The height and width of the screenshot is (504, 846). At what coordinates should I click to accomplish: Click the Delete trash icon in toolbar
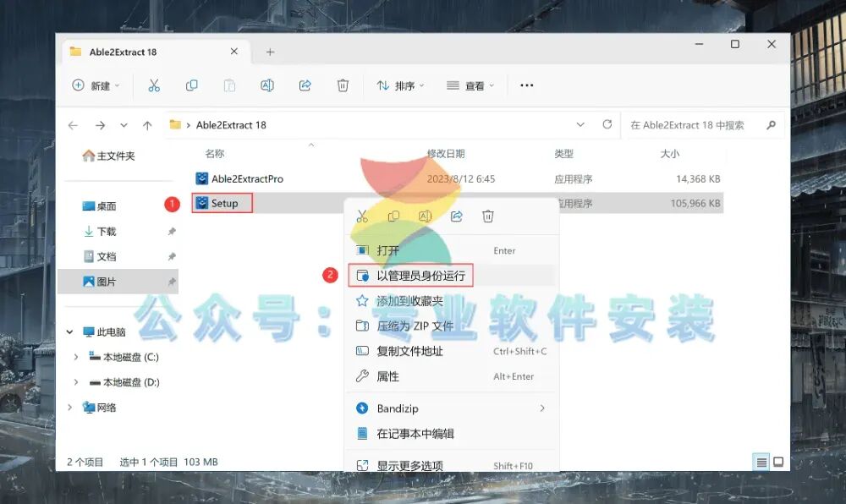tap(343, 85)
